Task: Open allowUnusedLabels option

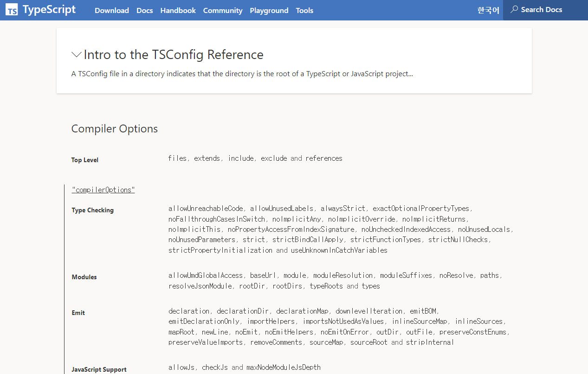Action: click(282, 209)
